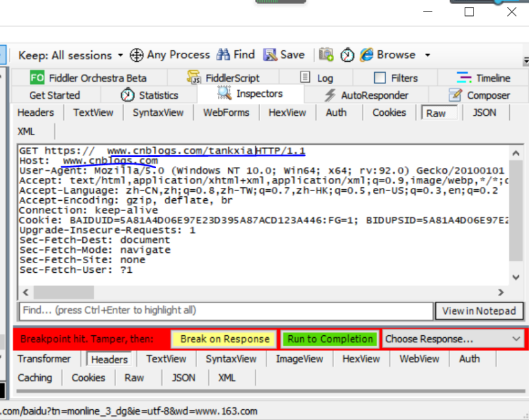Click the 'Upgrade-Insecure-Requests: 1' line
Image resolution: width=529 pixels, height=420 pixels.
(107, 230)
